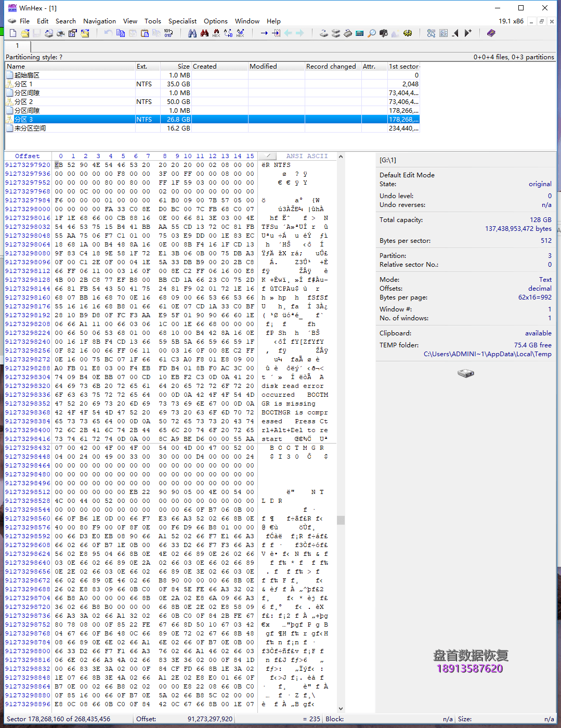Click the Open Disk icon
This screenshot has width=561, height=728.
pyautogui.click(x=324, y=33)
